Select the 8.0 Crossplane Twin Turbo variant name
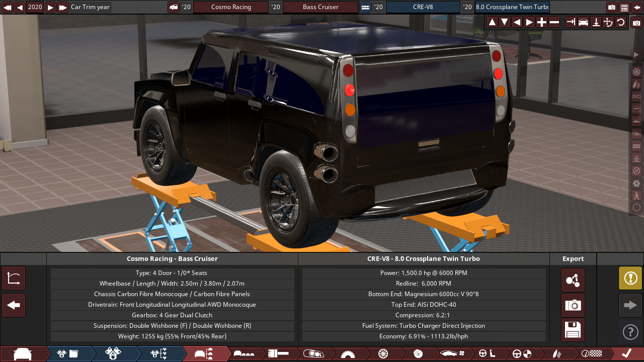The height and width of the screenshot is (362, 644). 512,7
